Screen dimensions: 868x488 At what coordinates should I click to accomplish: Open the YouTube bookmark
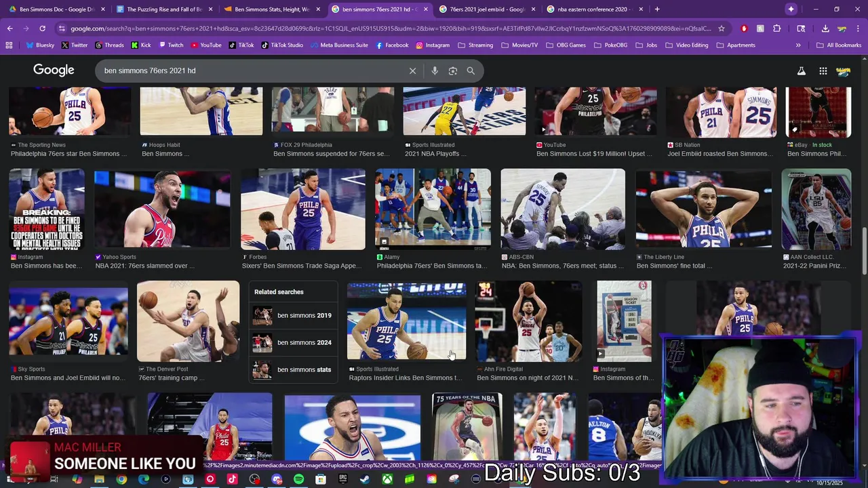click(x=206, y=45)
